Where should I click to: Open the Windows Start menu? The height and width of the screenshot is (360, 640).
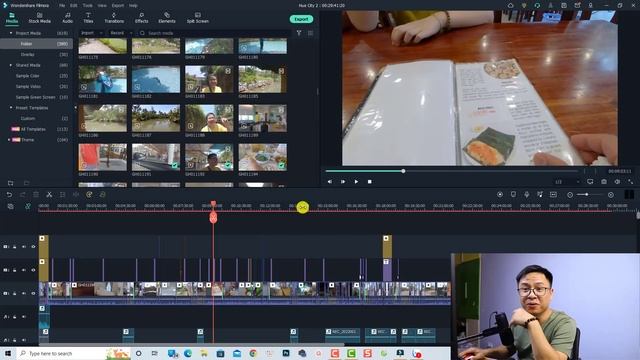tap(7, 353)
